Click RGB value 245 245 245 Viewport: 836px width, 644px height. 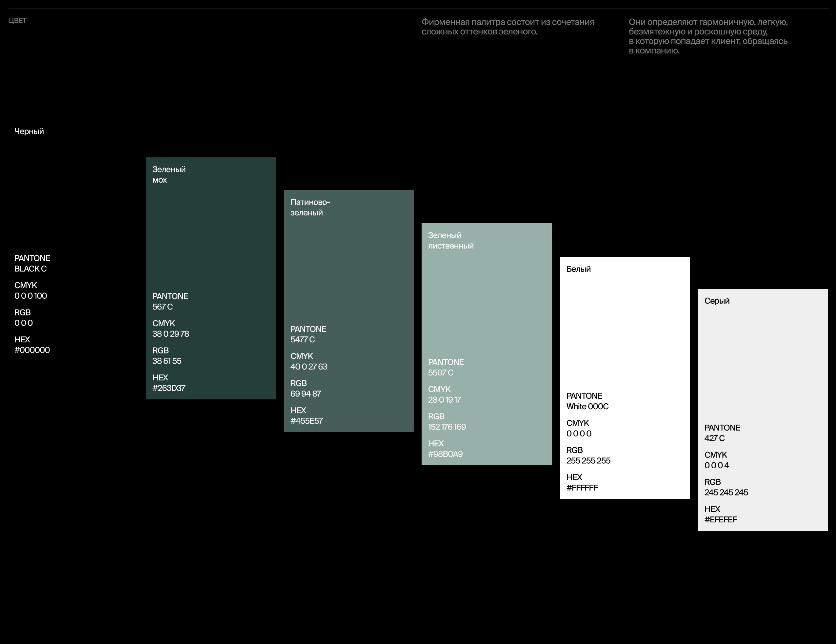pos(726,493)
